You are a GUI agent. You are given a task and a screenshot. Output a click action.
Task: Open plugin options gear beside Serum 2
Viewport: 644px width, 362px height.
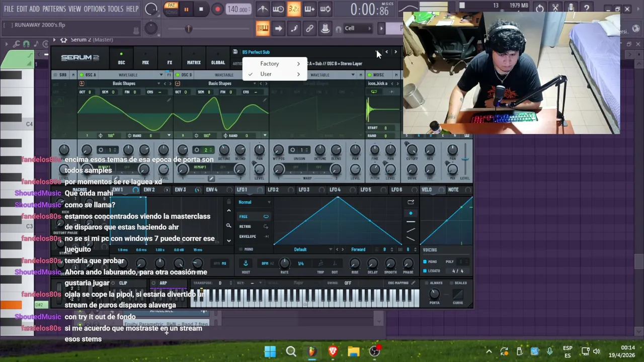(63, 39)
